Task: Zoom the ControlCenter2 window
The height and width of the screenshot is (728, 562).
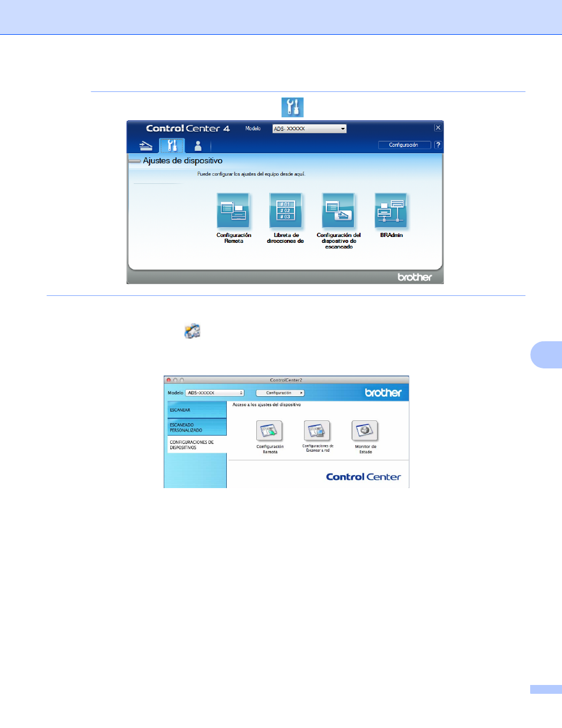Action: point(181,380)
